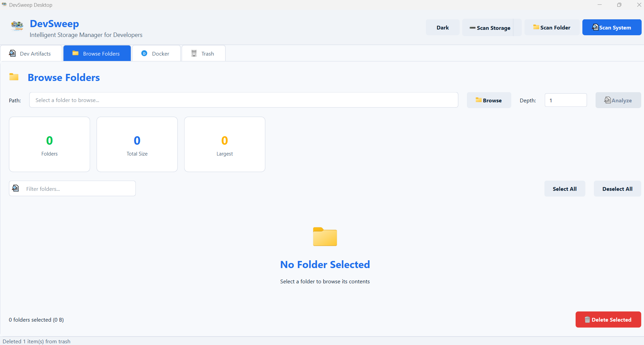Click the Dev Artifacts tab icon
The image size is (644, 345).
point(13,53)
